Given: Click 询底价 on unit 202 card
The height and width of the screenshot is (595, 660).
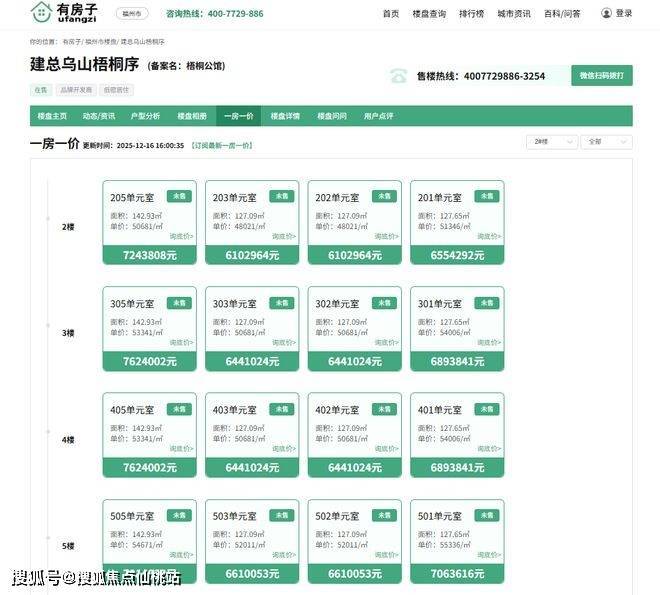Looking at the screenshot, I should [387, 236].
